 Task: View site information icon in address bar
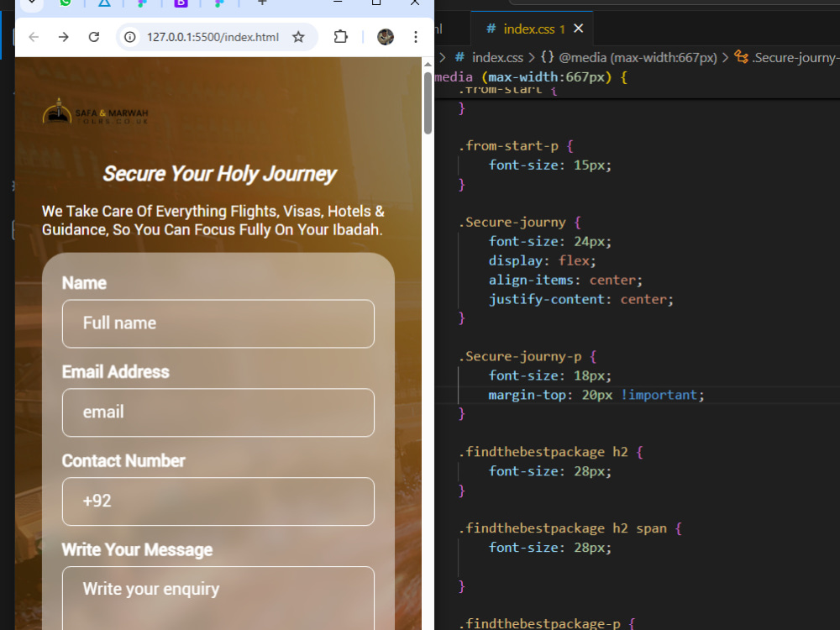pyautogui.click(x=129, y=37)
